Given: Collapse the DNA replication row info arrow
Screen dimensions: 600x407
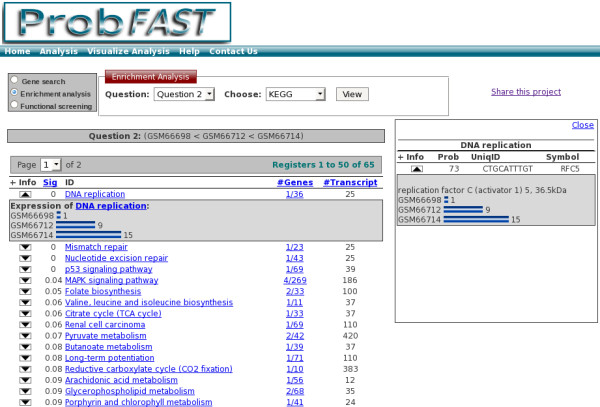Looking at the screenshot, I should (x=26, y=194).
